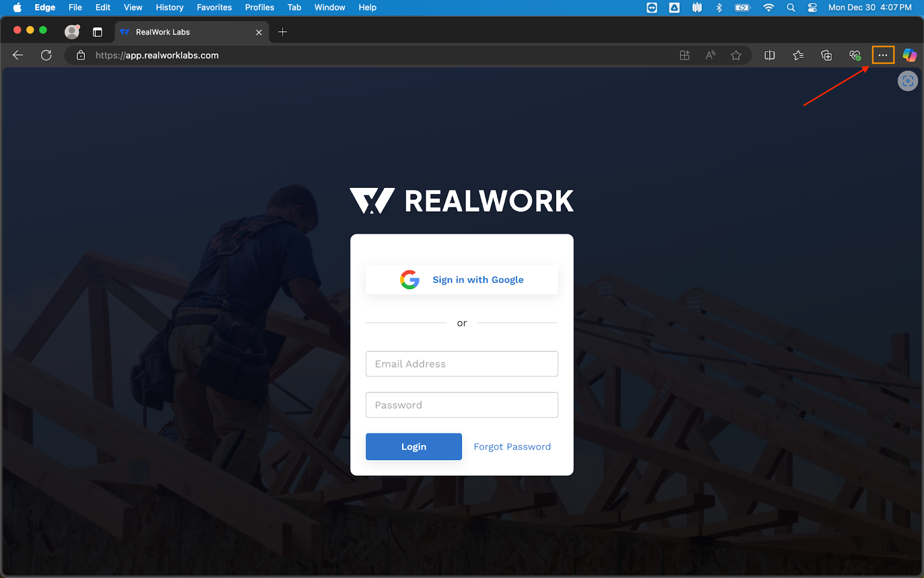Focus the Email Address field

point(462,364)
